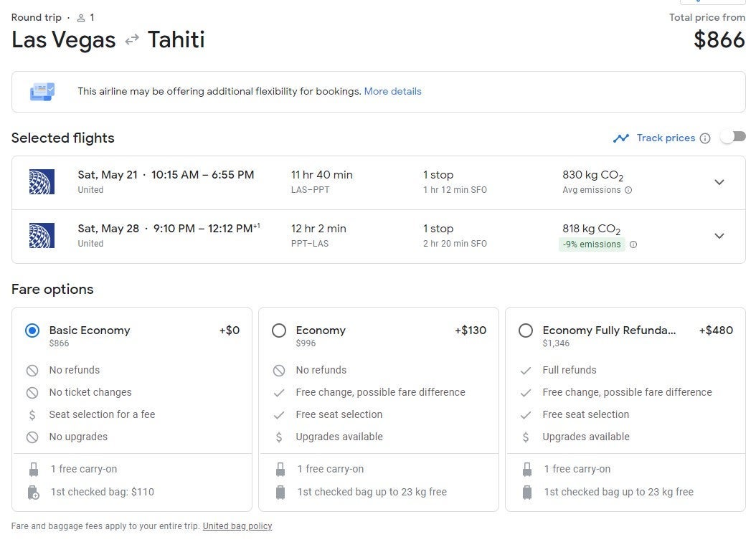Image resolution: width=756 pixels, height=542 pixels.
Task: Click United logo on May 28 flight
Action: [x=42, y=236]
